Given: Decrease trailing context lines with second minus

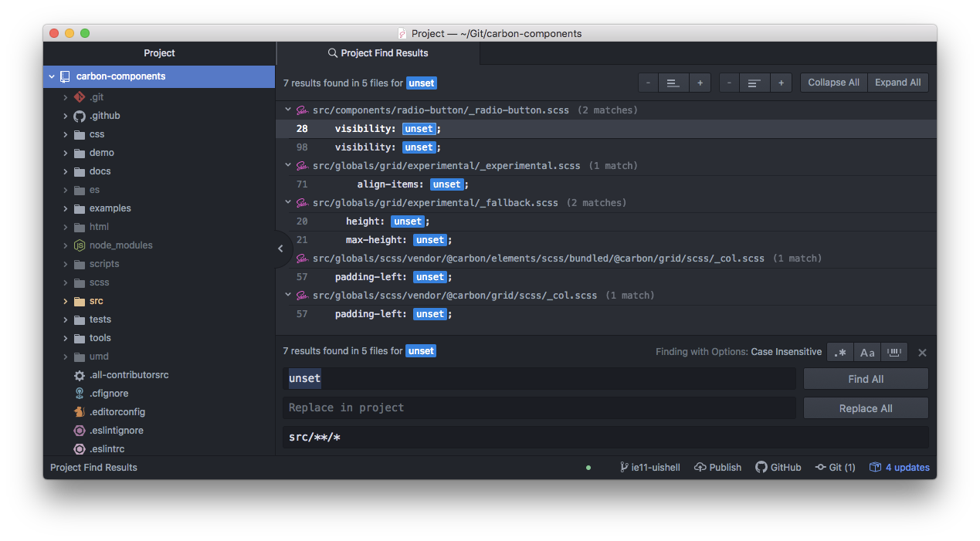Looking at the screenshot, I should 730,83.
